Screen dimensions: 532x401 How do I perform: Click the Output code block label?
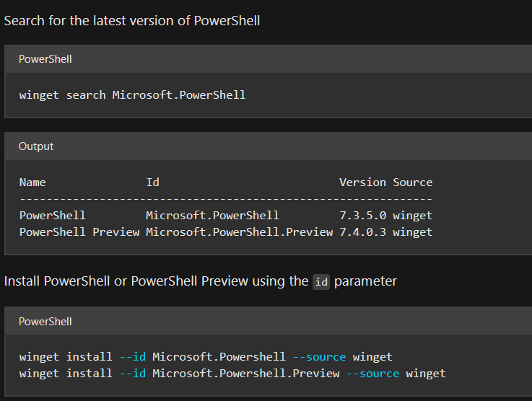[x=36, y=146]
